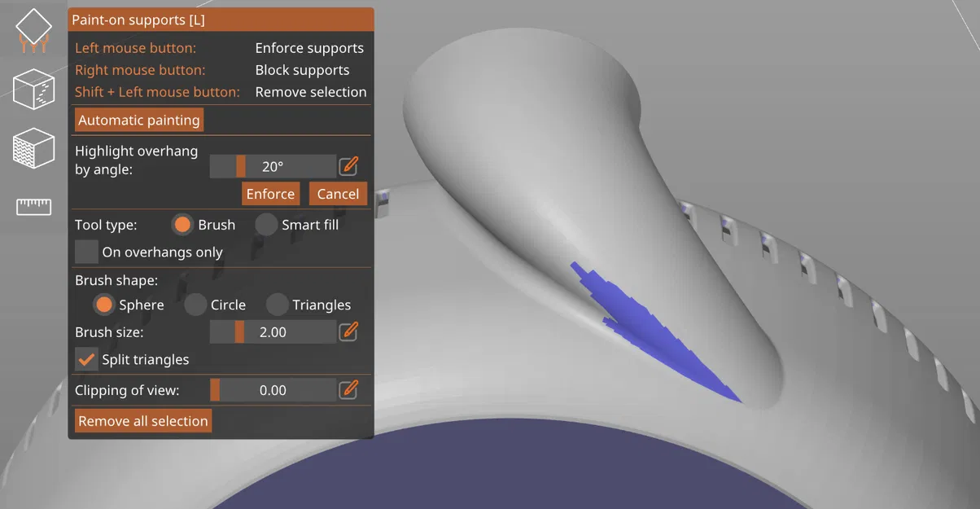Screen dimensions: 980x509
Task: Edit the highlight overhang angle value
Action: (348, 166)
